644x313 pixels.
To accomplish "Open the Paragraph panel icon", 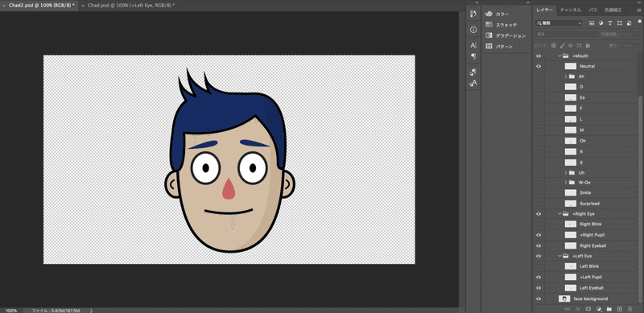I will 473,56.
